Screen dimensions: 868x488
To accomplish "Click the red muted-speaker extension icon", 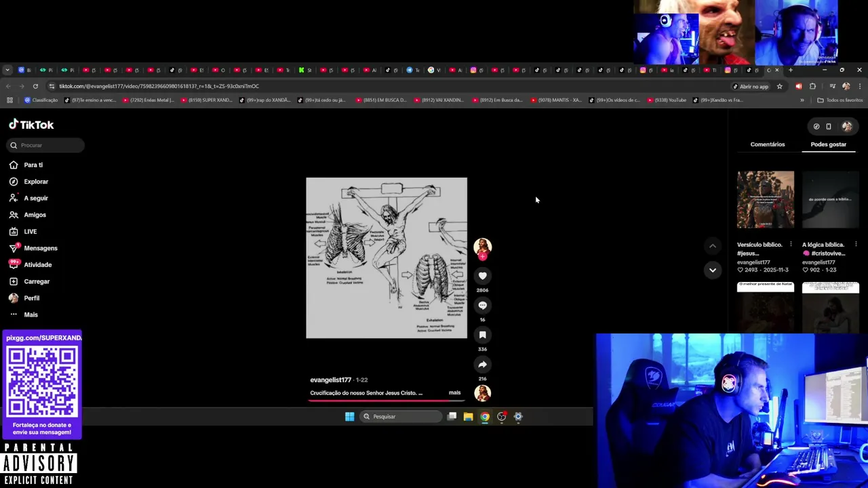I will coord(798,86).
